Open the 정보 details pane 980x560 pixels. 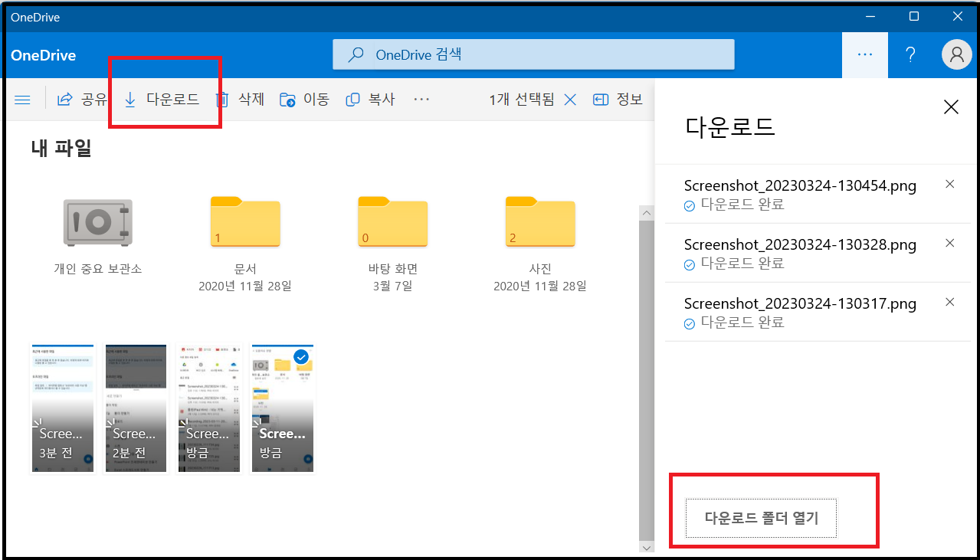[x=618, y=100]
